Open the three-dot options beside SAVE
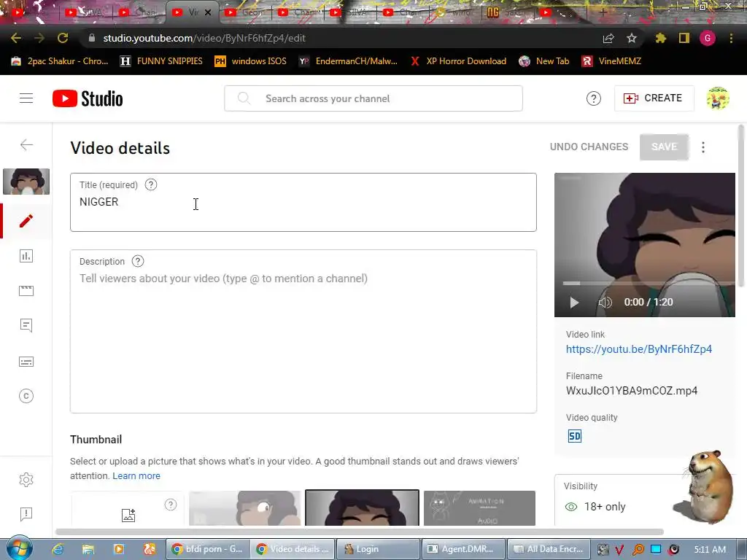 (703, 147)
